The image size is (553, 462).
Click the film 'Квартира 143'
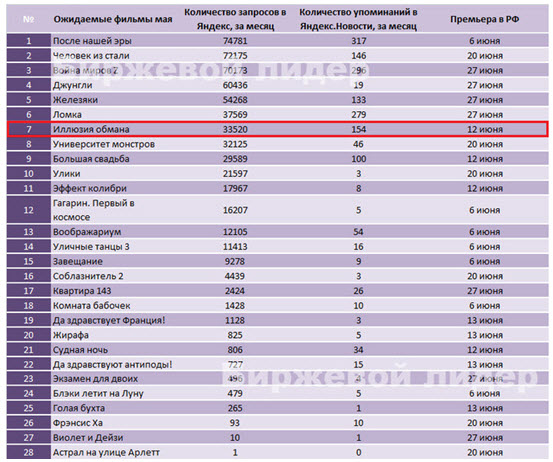click(82, 291)
